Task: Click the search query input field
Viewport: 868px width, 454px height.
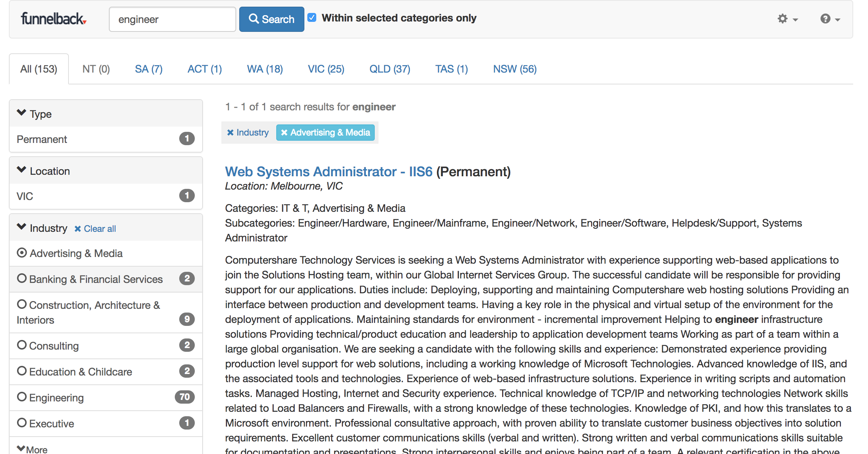Action: coord(172,19)
